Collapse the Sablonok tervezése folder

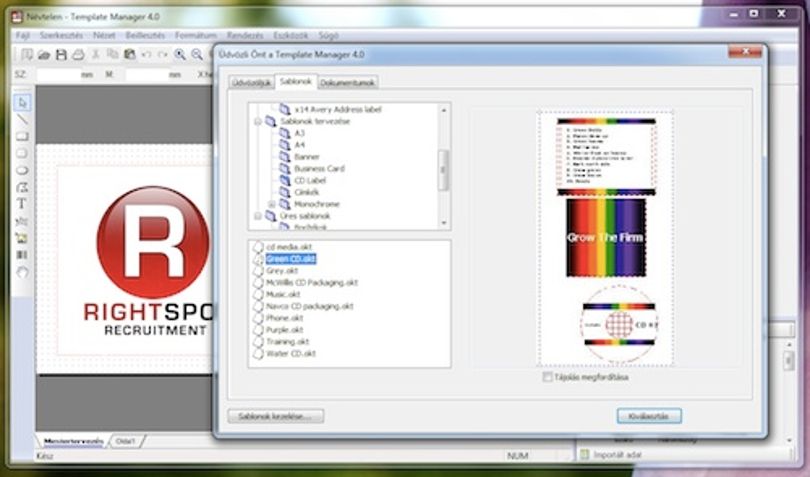257,121
